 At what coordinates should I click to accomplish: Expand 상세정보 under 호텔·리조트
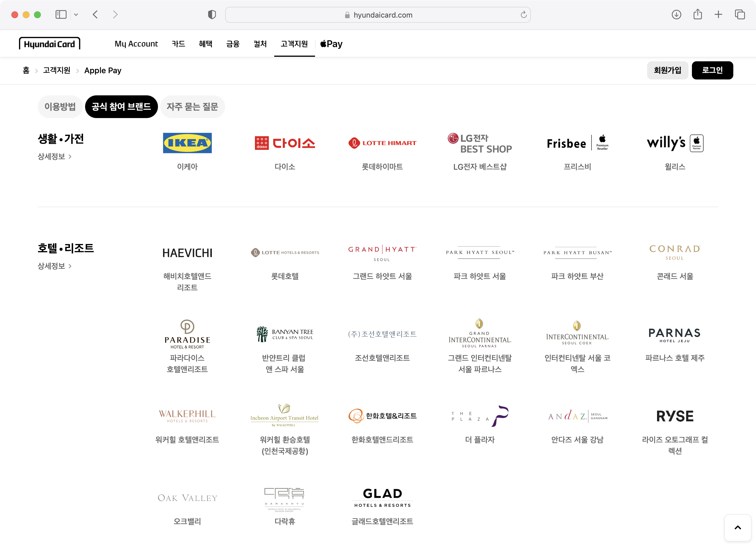55,266
